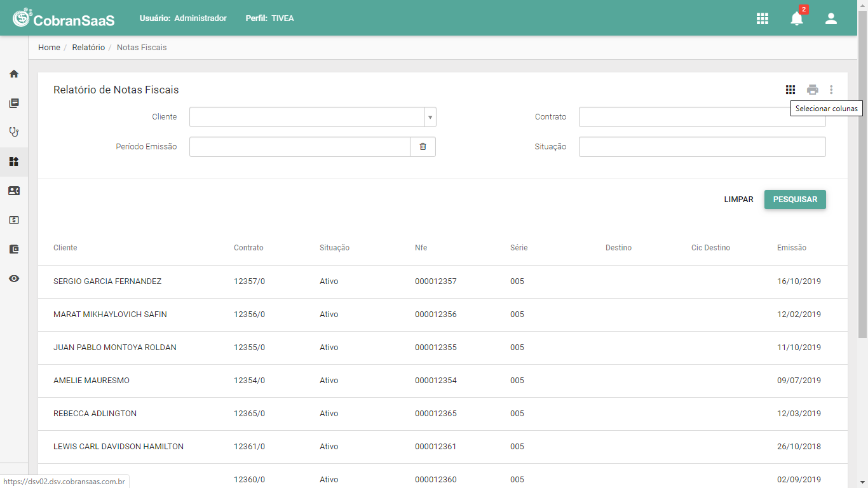Sort by the Cic Destino column header
This screenshot has width=868, height=488.
(x=710, y=248)
